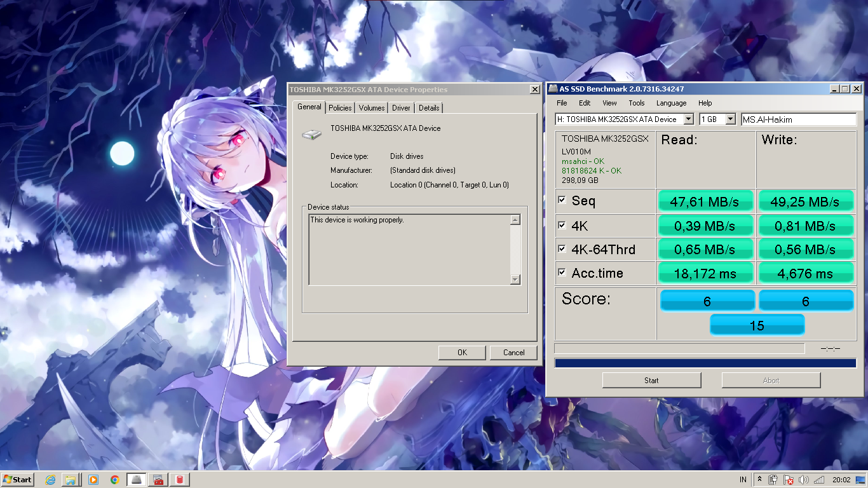Open the Help menu in AS SSD
This screenshot has width=868, height=488.
coord(705,103)
